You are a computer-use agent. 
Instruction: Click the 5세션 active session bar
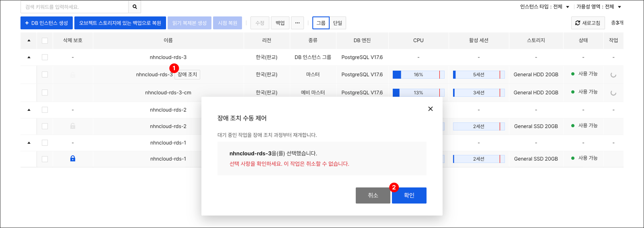pos(479,75)
